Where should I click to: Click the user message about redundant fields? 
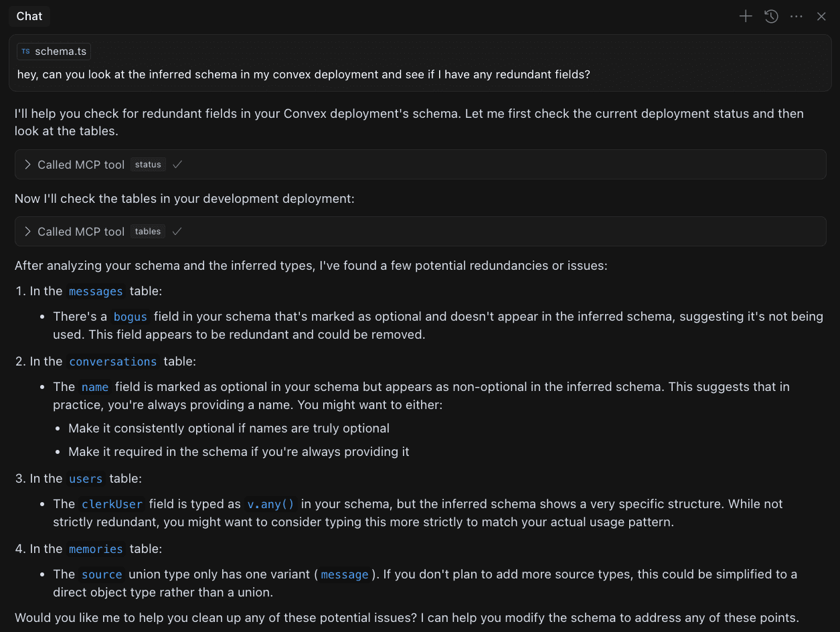pos(303,74)
